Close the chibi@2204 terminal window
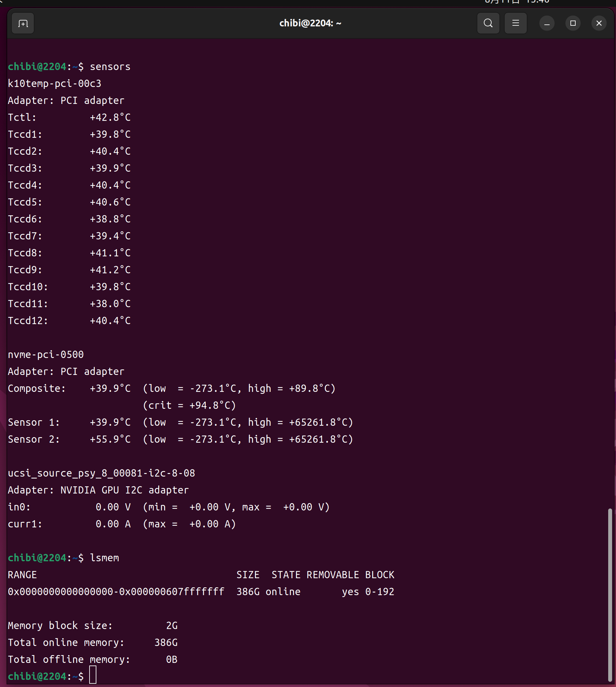Screen dimensions: 616x687 pyautogui.click(x=599, y=23)
